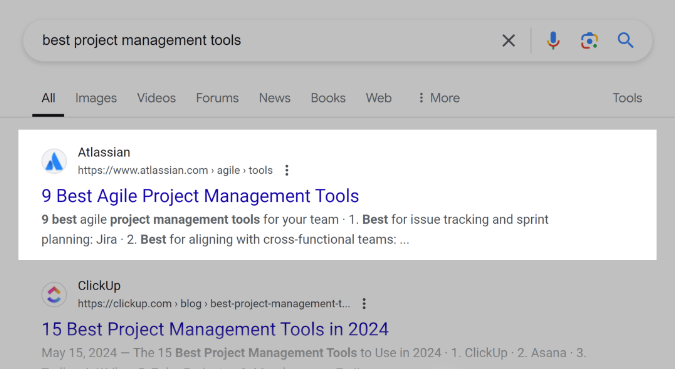The image size is (675, 369).
Task: Open the Atlassian favicon in the first result
Action: [x=54, y=161]
